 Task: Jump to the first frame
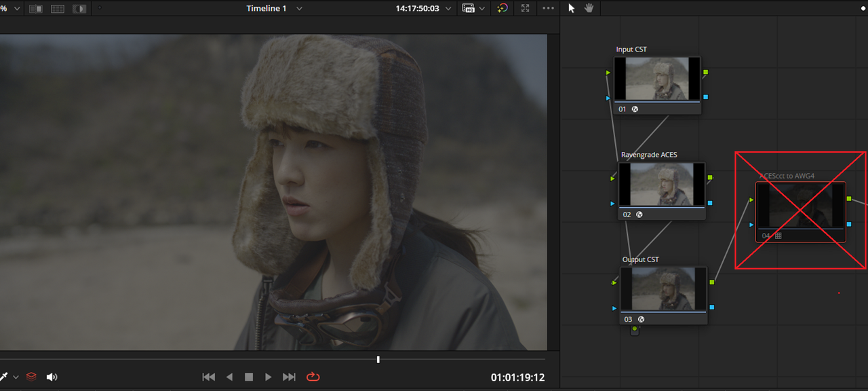pyautogui.click(x=209, y=377)
